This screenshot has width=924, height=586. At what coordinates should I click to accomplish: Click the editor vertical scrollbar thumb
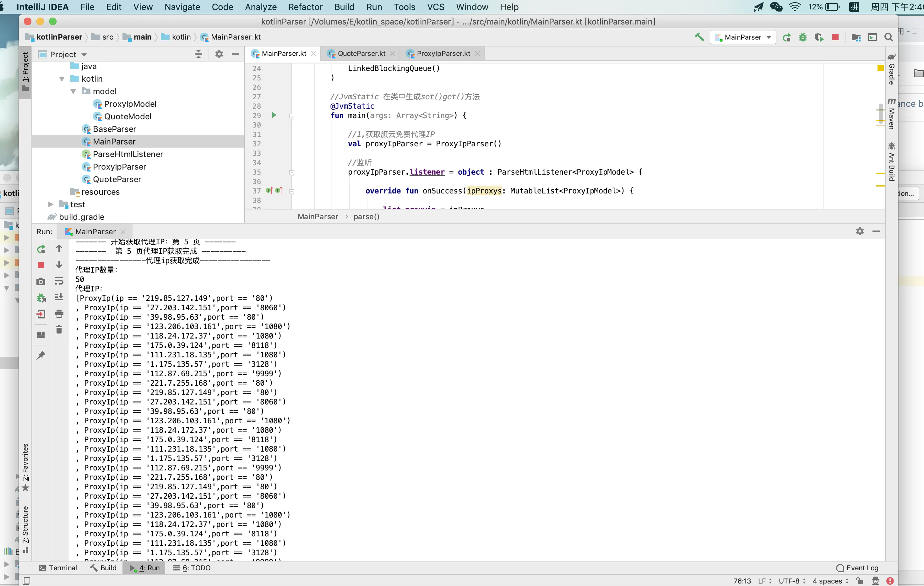(881, 114)
